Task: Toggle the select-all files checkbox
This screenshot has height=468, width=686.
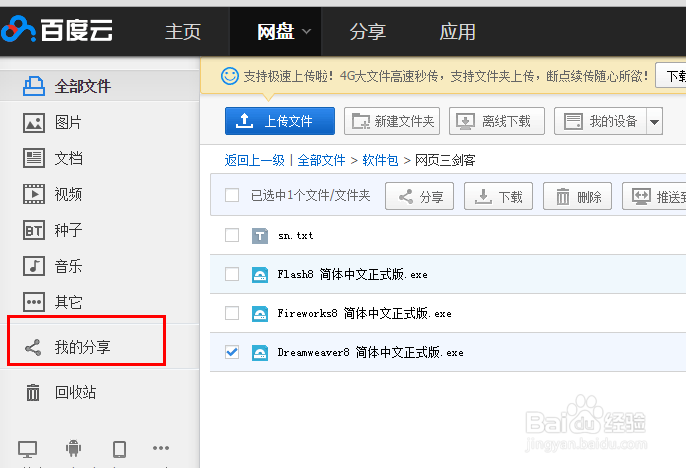Action: (x=232, y=195)
